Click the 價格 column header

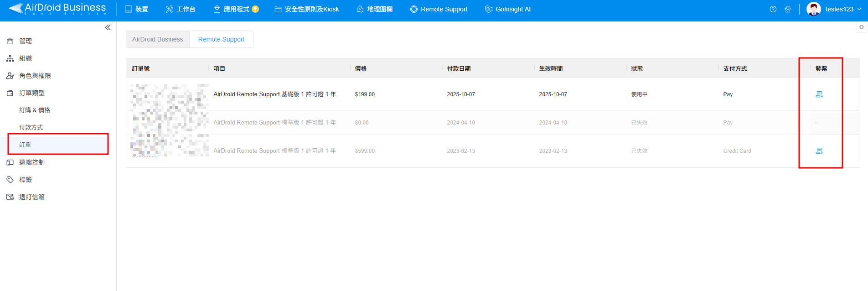click(361, 68)
